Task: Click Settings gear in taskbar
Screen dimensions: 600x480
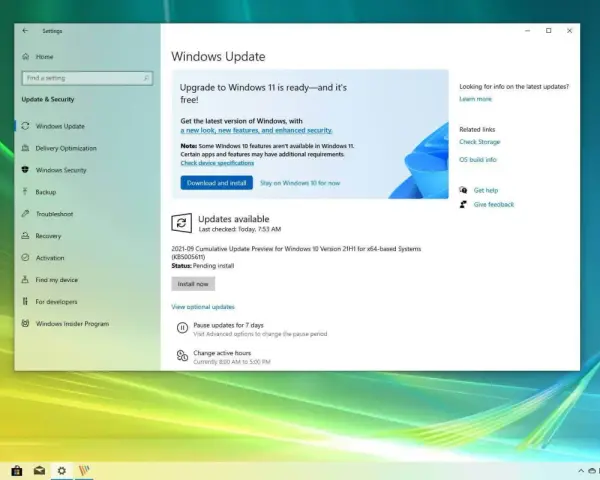Action: (62, 470)
